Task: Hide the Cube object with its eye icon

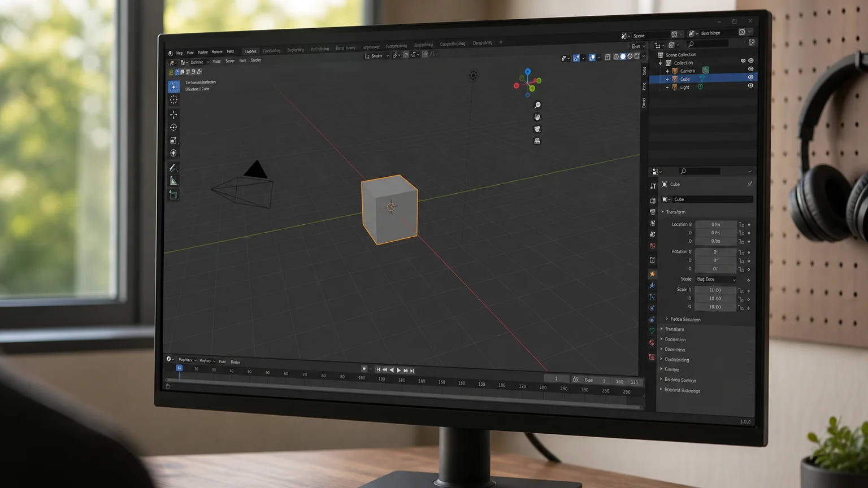Action: 750,77
